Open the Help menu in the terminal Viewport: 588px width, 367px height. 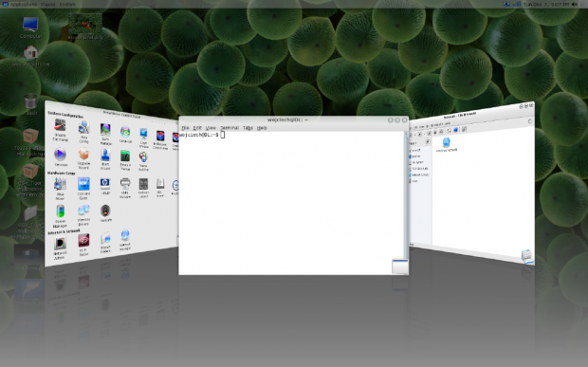[x=262, y=128]
